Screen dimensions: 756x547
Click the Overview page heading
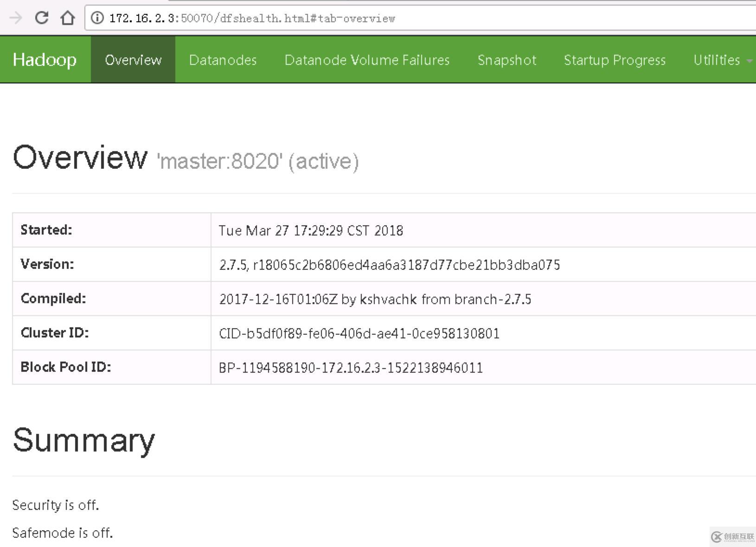[80, 157]
